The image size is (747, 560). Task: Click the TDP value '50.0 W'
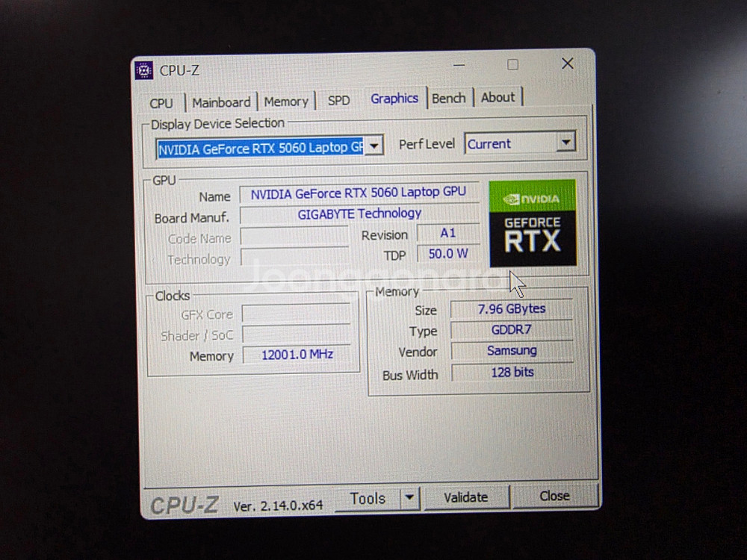[447, 254]
